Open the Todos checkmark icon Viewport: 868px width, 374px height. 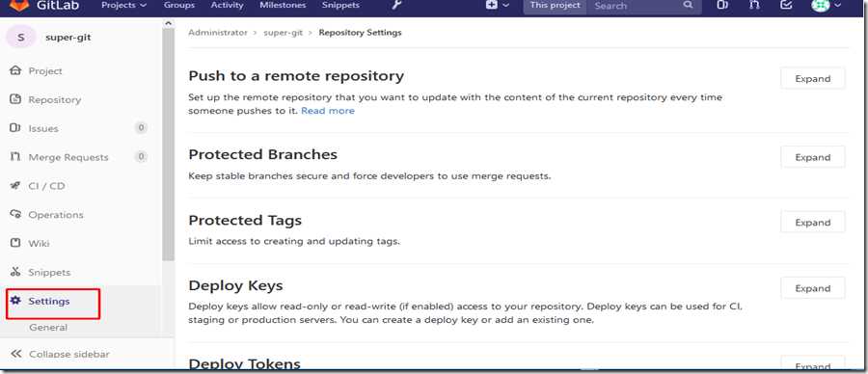[x=785, y=5]
